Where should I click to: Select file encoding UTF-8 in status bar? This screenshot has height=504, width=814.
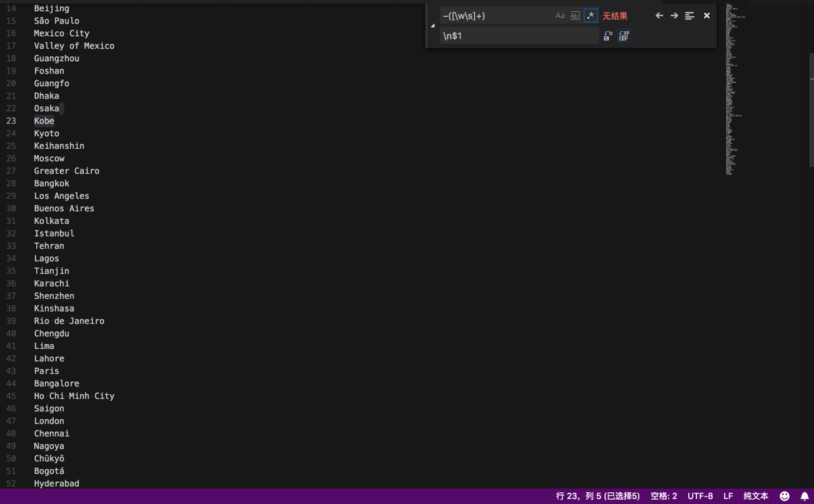(x=700, y=496)
